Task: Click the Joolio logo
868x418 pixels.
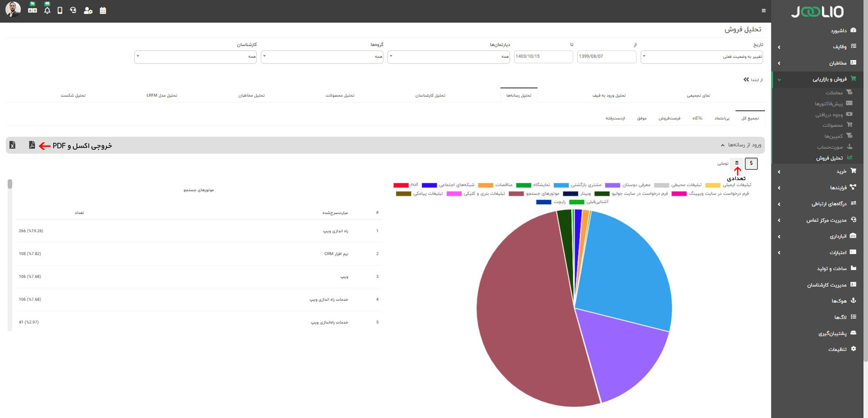Action: point(817,11)
